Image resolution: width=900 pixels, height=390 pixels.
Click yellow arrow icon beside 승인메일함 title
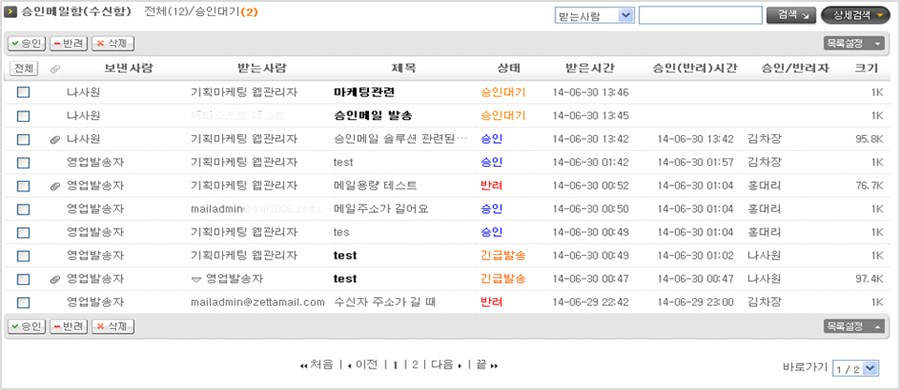coord(10,11)
